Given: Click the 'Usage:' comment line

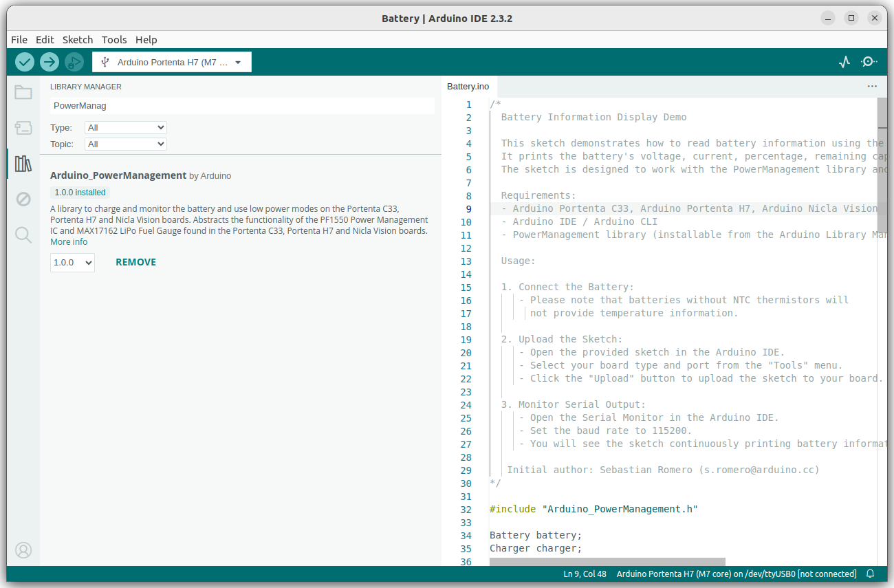Looking at the screenshot, I should coord(518,261).
